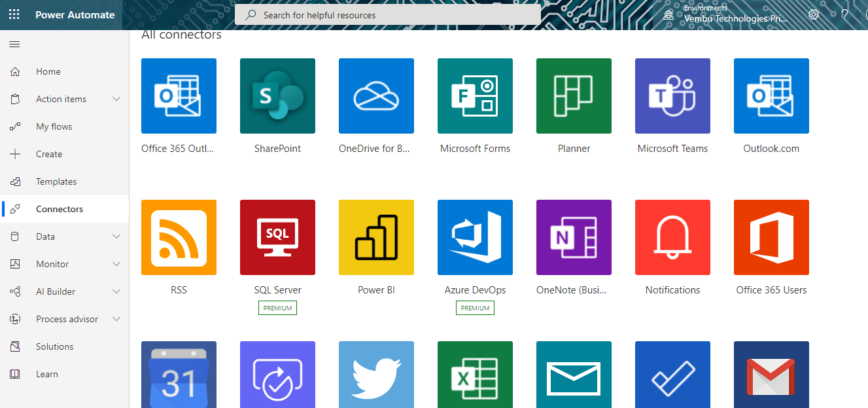Open the OneNote (Business) connector tile

pos(574,237)
